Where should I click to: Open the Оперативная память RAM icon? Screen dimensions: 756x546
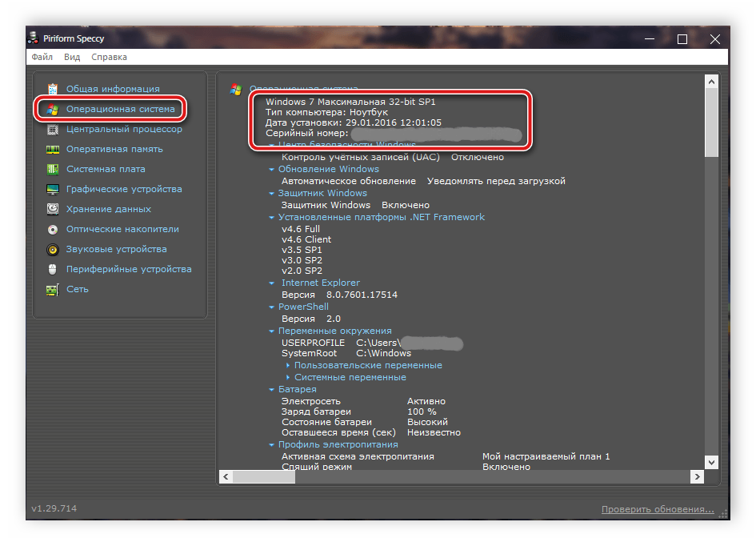click(x=53, y=149)
